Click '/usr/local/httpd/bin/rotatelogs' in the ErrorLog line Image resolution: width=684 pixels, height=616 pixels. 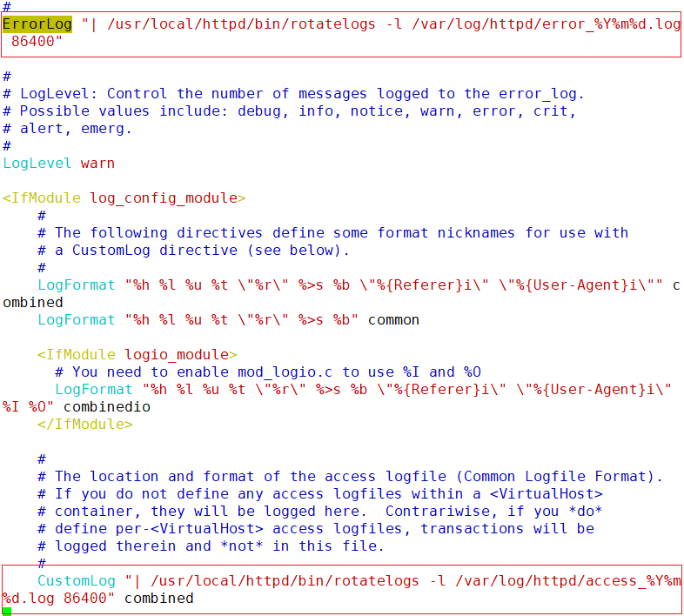(241, 24)
